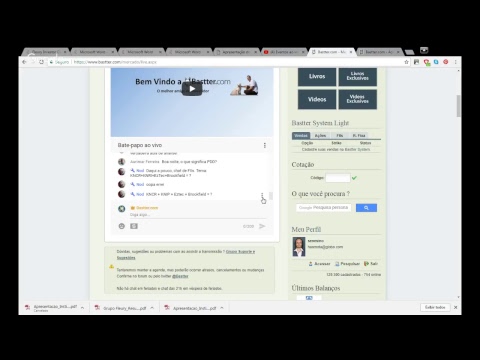This screenshot has width=480, height=360.
Task: Open a new browser tab
Action: (x=409, y=52)
